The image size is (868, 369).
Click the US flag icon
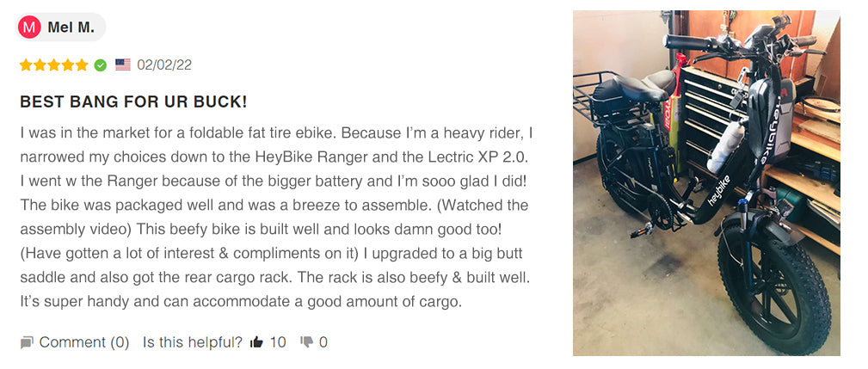(x=123, y=65)
